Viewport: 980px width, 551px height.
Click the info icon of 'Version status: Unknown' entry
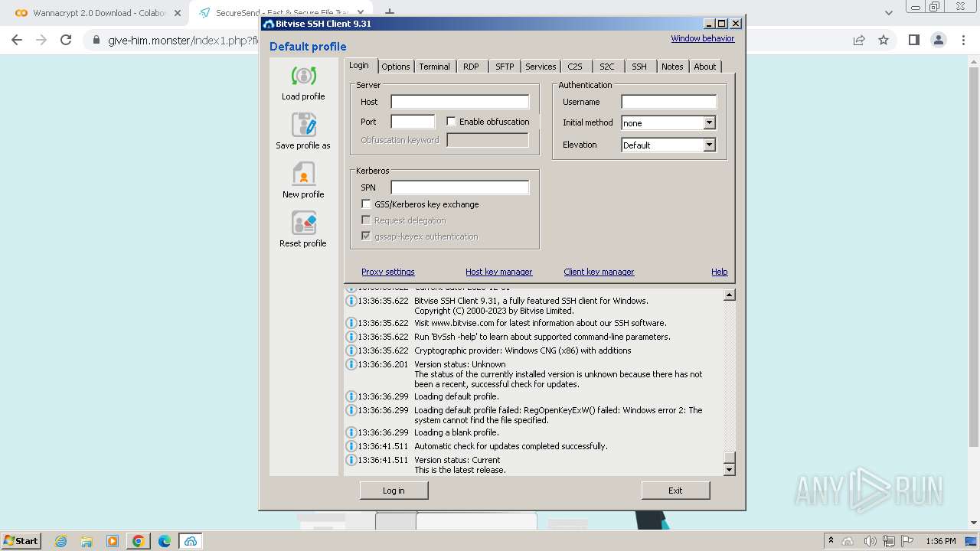click(x=351, y=364)
